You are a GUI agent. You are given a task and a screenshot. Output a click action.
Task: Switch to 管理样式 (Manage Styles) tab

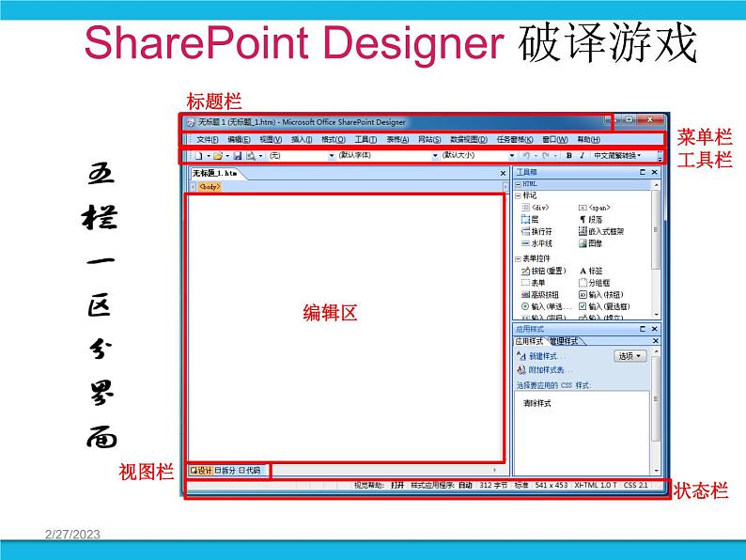[565, 341]
